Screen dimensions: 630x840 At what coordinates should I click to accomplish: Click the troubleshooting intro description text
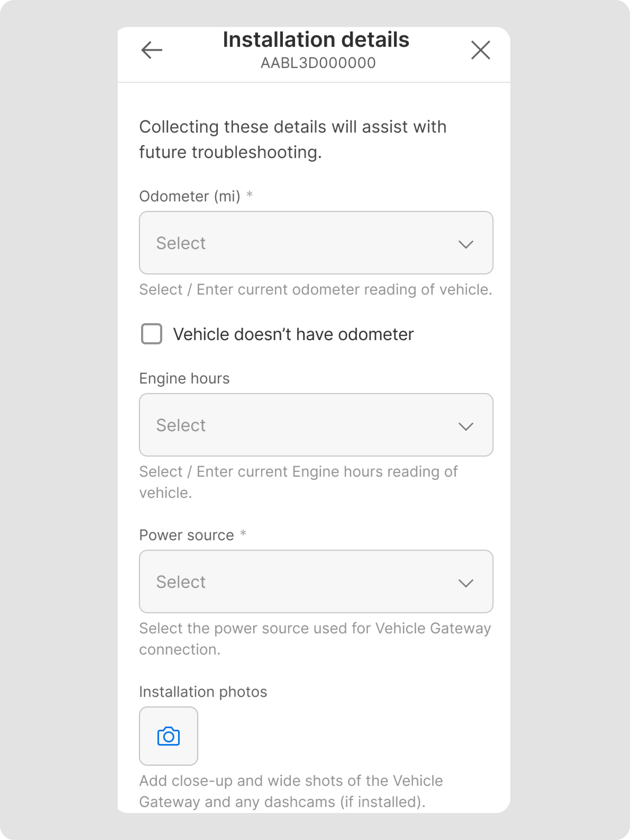pyautogui.click(x=292, y=139)
